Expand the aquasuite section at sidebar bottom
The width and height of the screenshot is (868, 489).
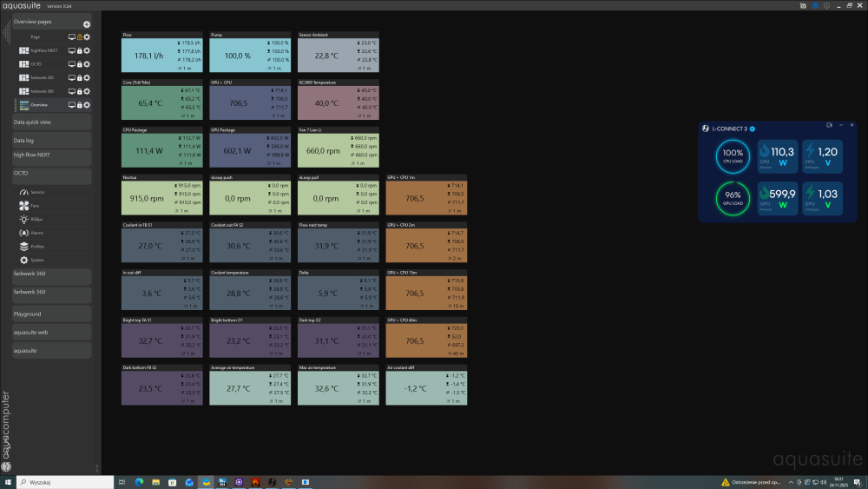(51, 351)
